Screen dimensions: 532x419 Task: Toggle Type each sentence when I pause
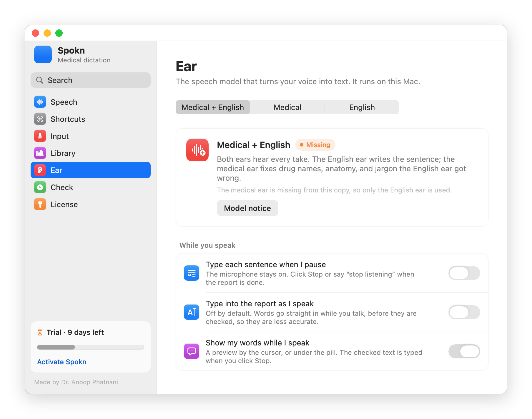pyautogui.click(x=464, y=273)
